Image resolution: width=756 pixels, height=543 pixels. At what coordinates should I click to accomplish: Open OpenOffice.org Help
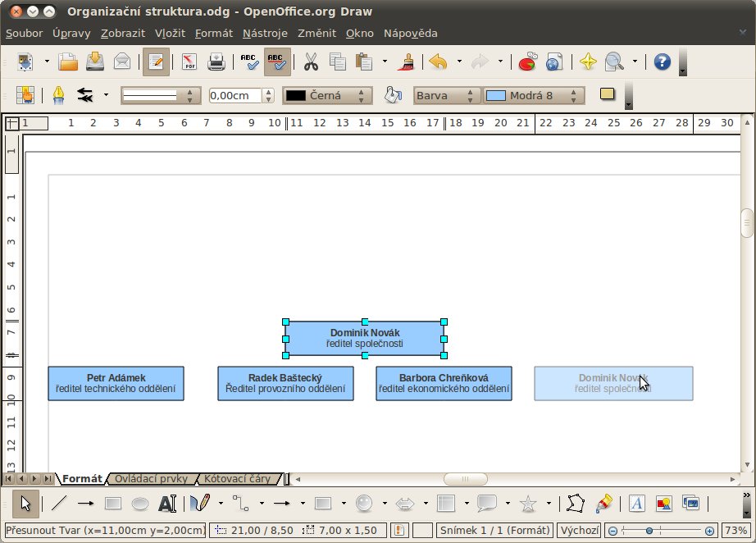663,62
